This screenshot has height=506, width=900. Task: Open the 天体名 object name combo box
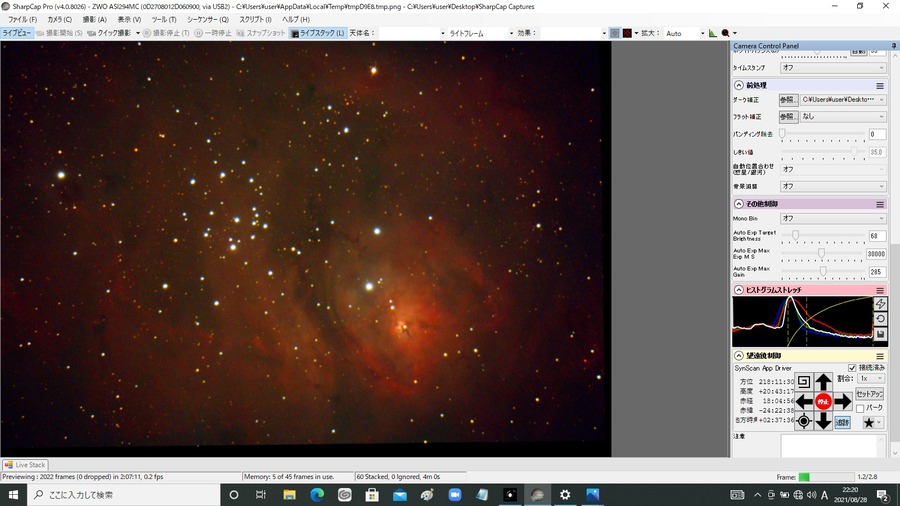412,33
